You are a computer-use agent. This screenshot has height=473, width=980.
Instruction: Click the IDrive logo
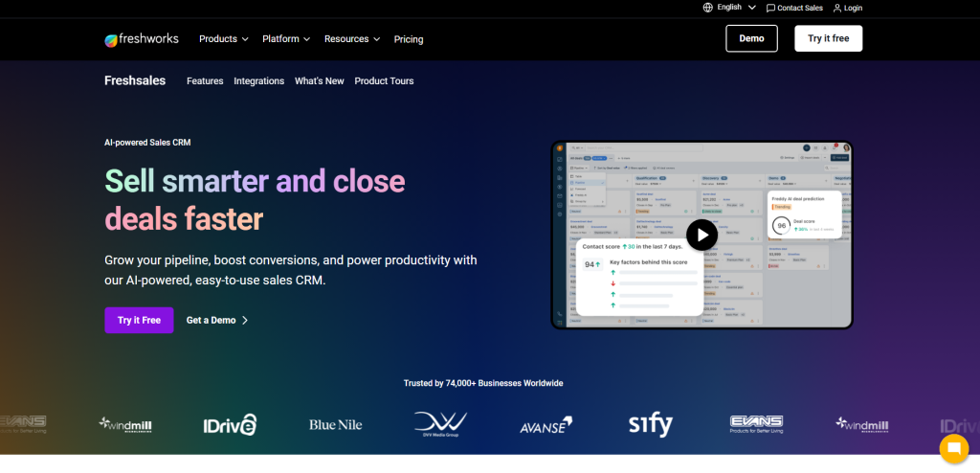[230, 424]
